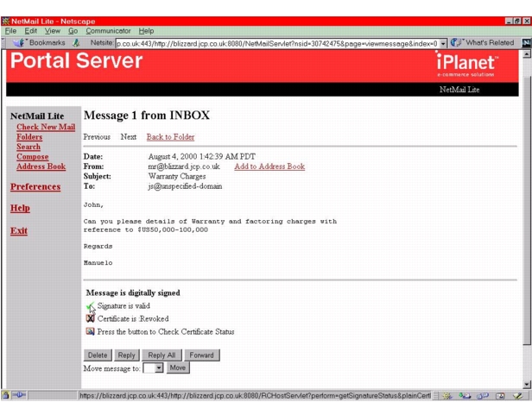
Task: Open the Go menu
Action: click(73, 31)
